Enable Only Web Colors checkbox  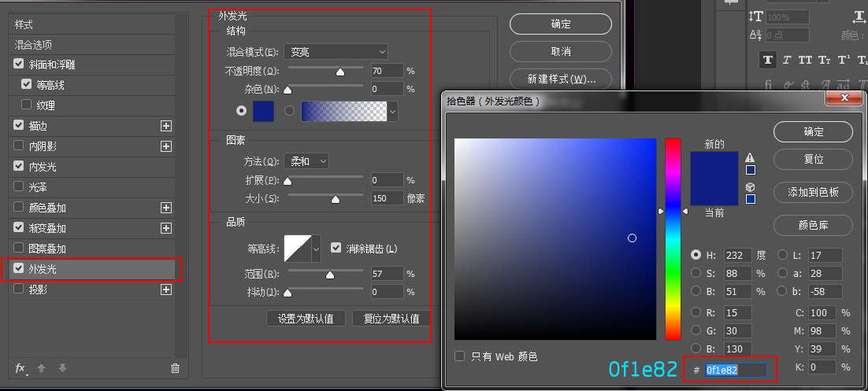click(459, 356)
